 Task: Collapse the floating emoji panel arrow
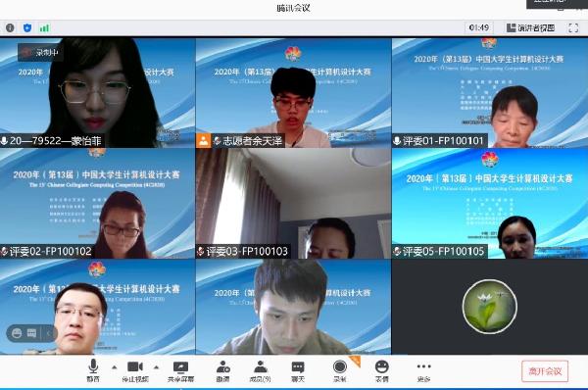tap(48, 333)
